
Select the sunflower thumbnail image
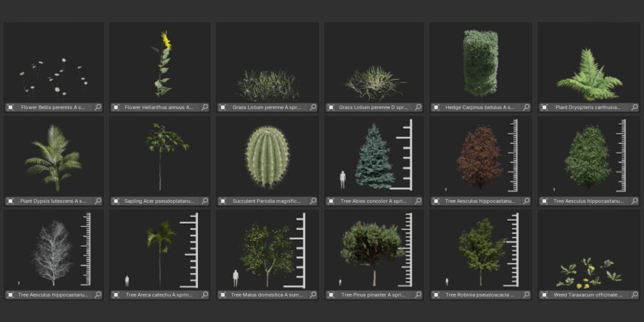coord(162,64)
